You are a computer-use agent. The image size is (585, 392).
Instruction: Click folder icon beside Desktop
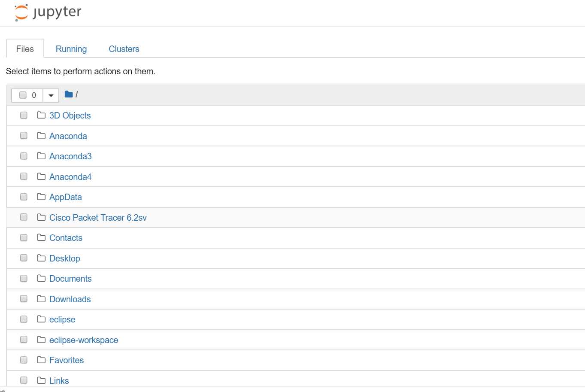pyautogui.click(x=41, y=258)
